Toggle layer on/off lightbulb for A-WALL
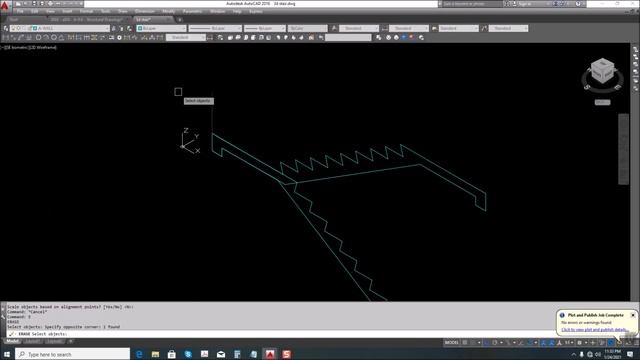 point(13,29)
